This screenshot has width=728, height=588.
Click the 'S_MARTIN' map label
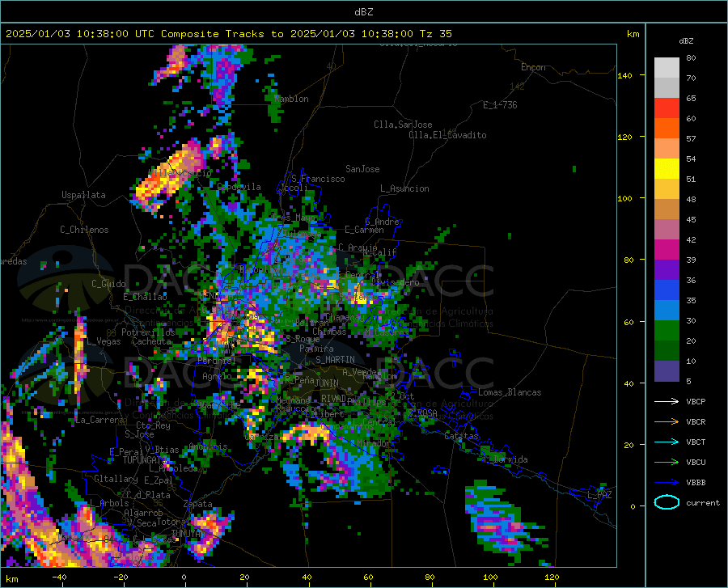tap(335, 360)
